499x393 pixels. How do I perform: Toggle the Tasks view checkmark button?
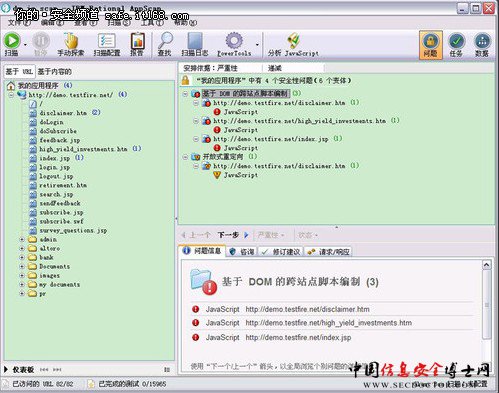[x=456, y=45]
